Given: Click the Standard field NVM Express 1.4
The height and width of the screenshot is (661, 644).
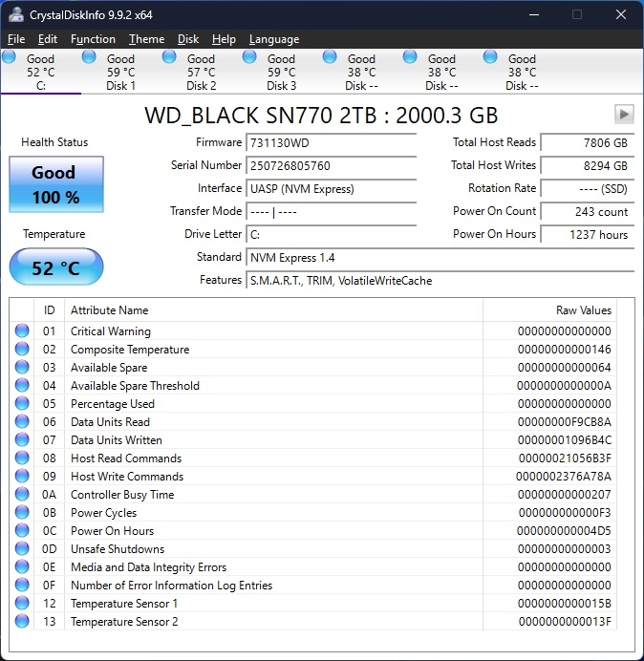Looking at the screenshot, I should pos(440,258).
